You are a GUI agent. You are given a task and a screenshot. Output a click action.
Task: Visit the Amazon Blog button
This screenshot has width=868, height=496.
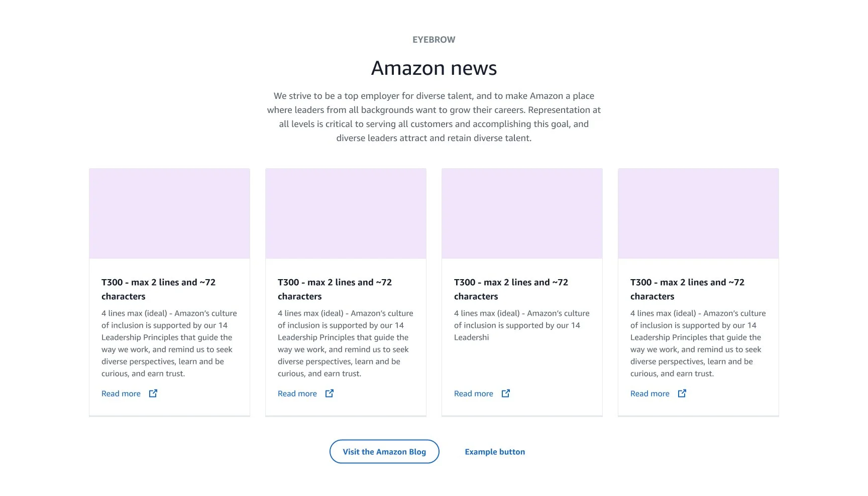point(384,452)
